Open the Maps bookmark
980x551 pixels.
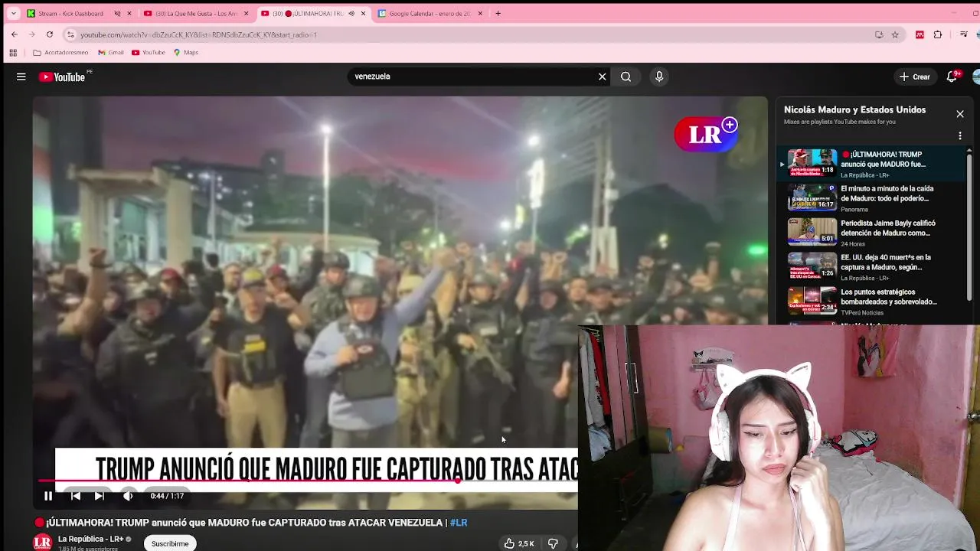point(186,53)
